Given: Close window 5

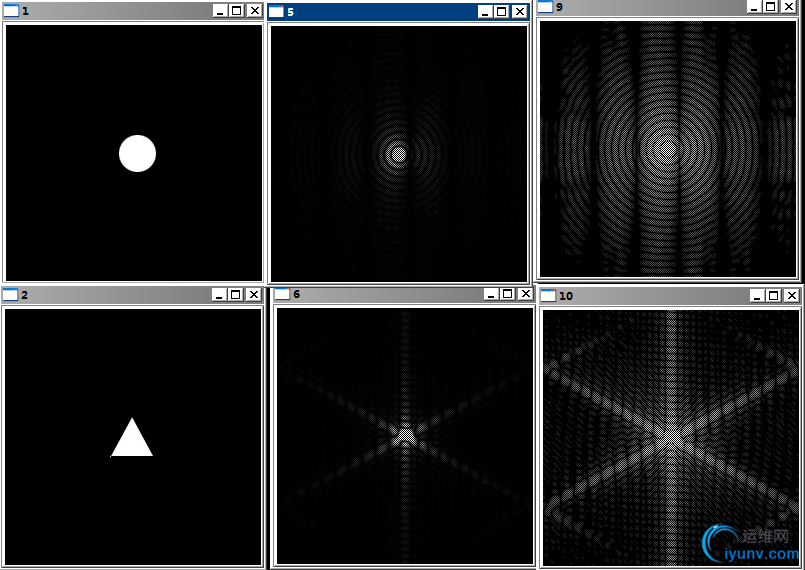Looking at the screenshot, I should [520, 11].
